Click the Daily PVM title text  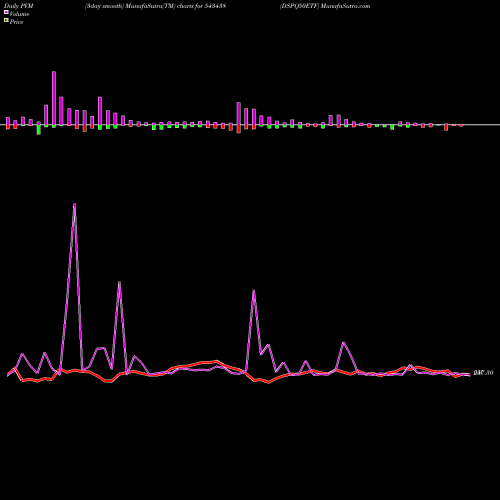[x=19, y=6]
